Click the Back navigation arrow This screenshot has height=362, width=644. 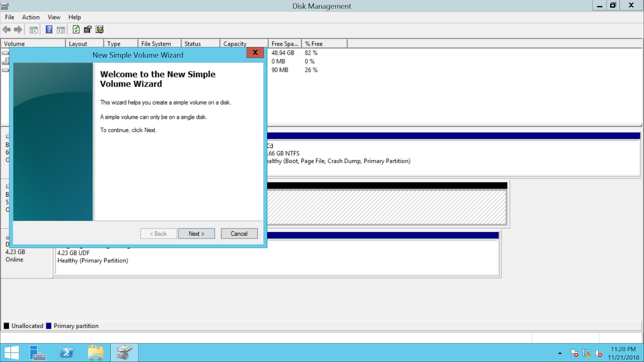6,29
